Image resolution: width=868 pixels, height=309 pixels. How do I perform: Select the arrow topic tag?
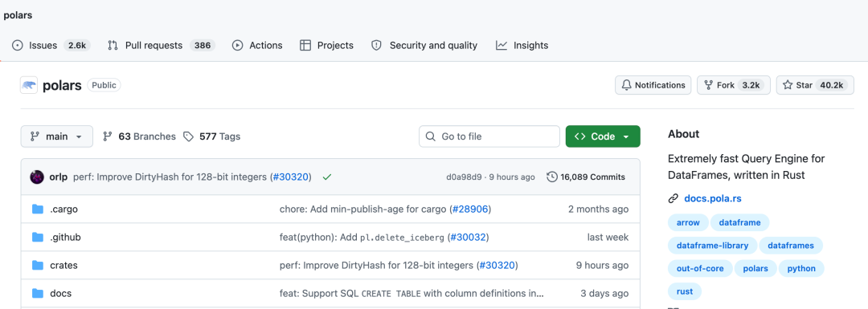688,223
